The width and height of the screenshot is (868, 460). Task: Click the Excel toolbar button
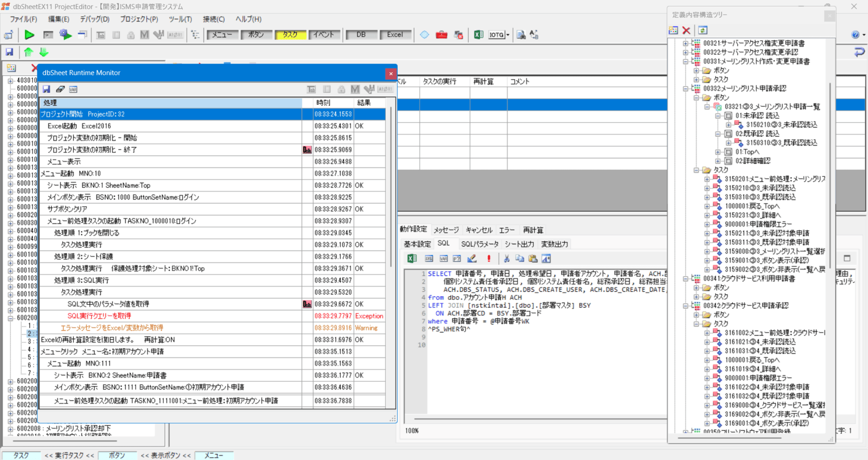[x=394, y=35]
